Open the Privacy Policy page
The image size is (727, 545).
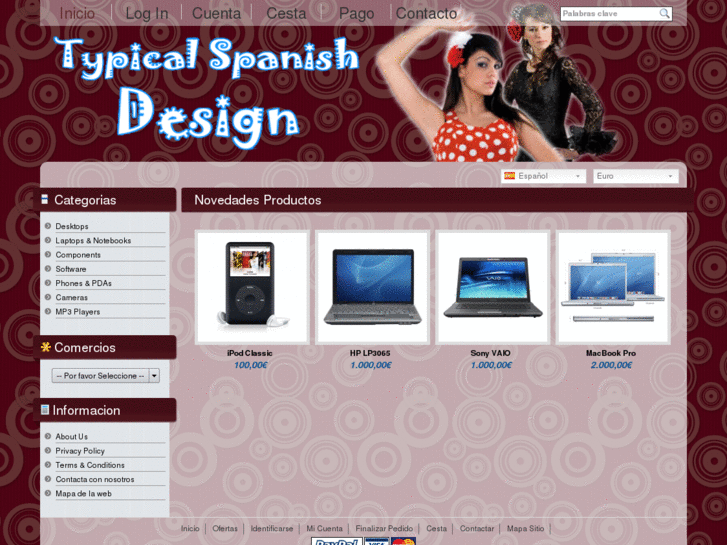(x=80, y=451)
